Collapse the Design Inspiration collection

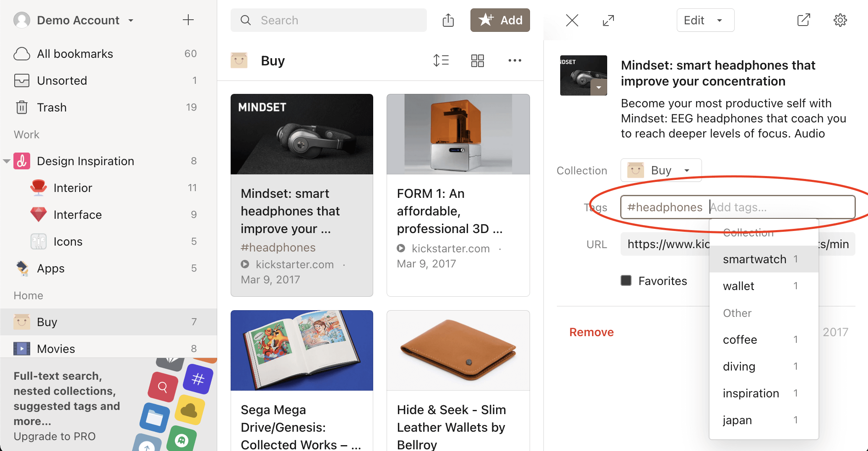(7, 161)
